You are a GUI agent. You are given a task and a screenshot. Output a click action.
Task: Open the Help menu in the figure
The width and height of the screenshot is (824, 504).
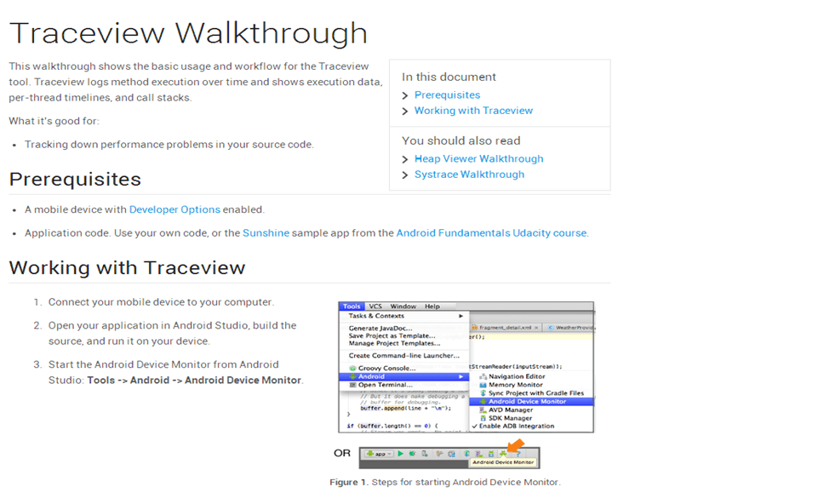coord(432,306)
